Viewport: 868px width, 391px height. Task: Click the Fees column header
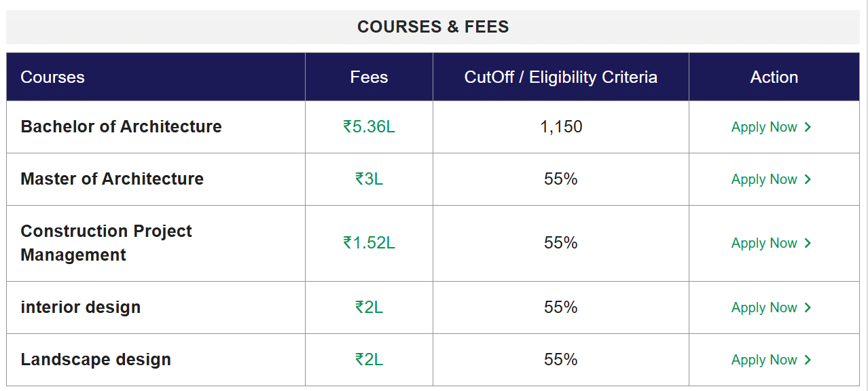click(369, 77)
